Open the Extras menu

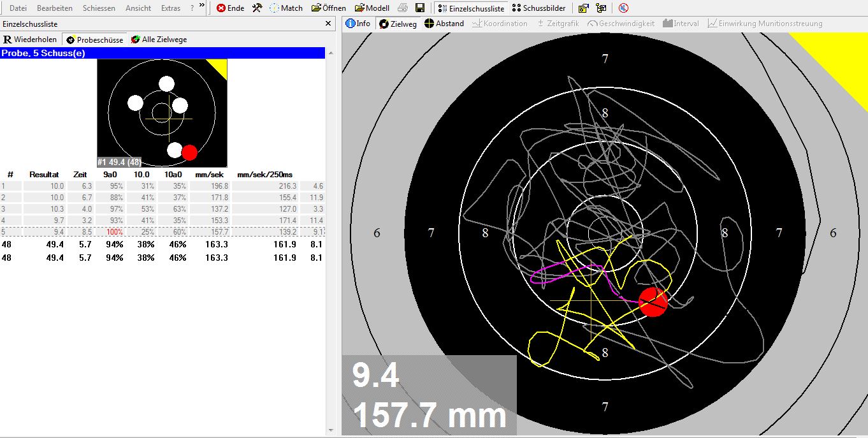pos(171,8)
